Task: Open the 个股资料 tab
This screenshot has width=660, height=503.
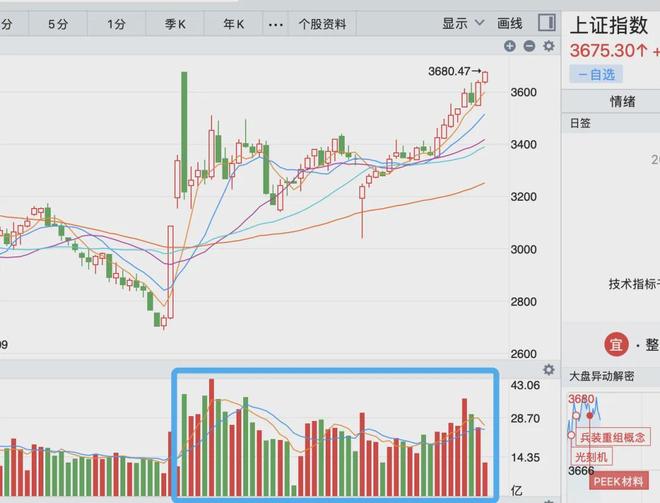Action: [322, 24]
